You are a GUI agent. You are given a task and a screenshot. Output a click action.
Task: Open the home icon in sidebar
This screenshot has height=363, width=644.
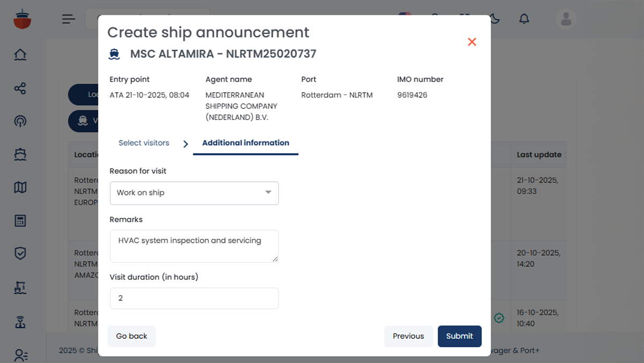[x=20, y=55]
